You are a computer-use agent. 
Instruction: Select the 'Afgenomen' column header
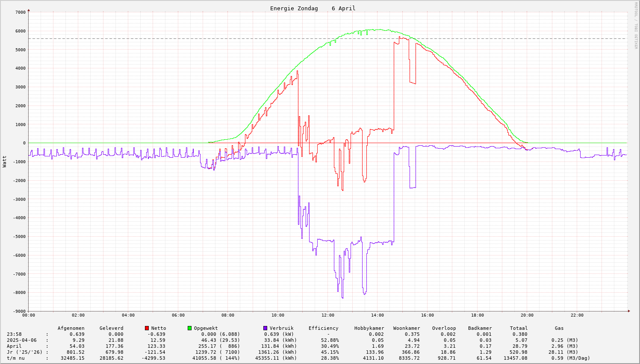(71, 328)
